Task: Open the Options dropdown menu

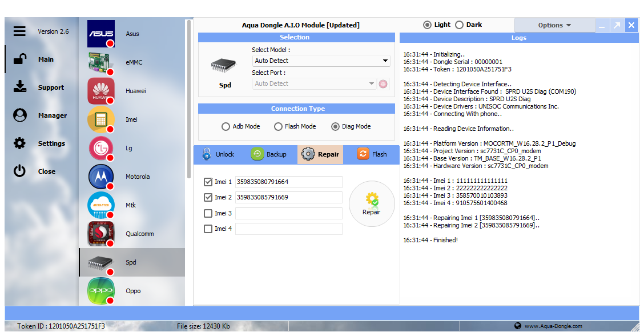Action: coord(554,25)
